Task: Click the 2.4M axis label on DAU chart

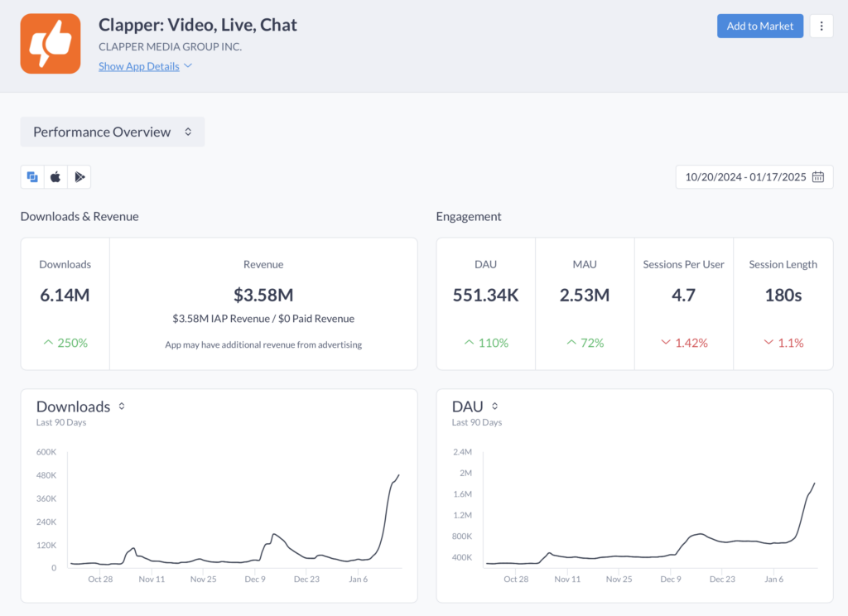Action: tap(462, 452)
